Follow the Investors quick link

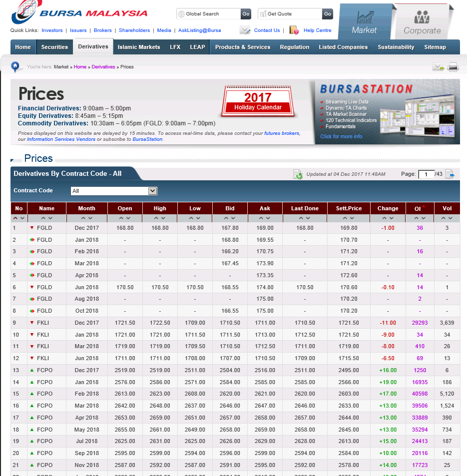(52, 30)
